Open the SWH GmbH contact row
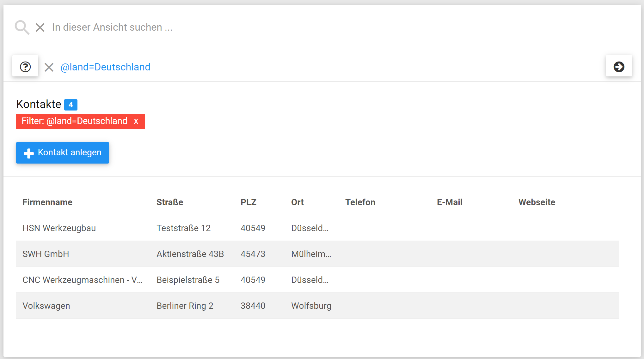The width and height of the screenshot is (644, 359). pos(46,254)
